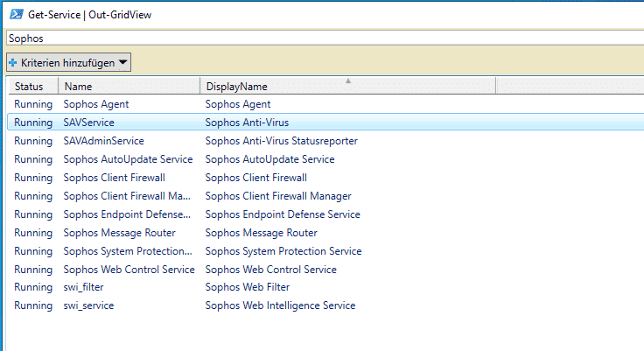The height and width of the screenshot is (351, 644).
Task: Select the SAVAdminService name cell
Action: pos(103,141)
